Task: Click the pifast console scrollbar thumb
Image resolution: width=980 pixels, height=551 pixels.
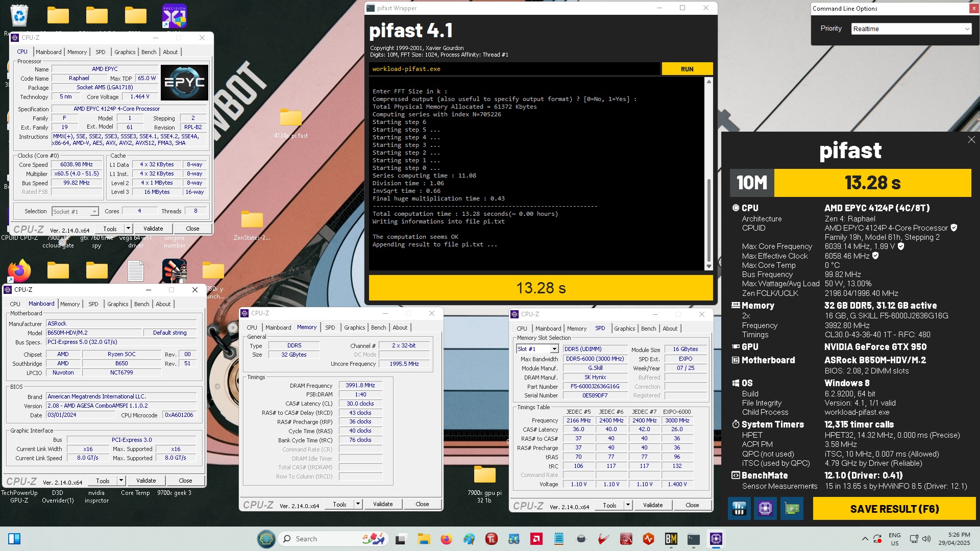Action: point(708,219)
